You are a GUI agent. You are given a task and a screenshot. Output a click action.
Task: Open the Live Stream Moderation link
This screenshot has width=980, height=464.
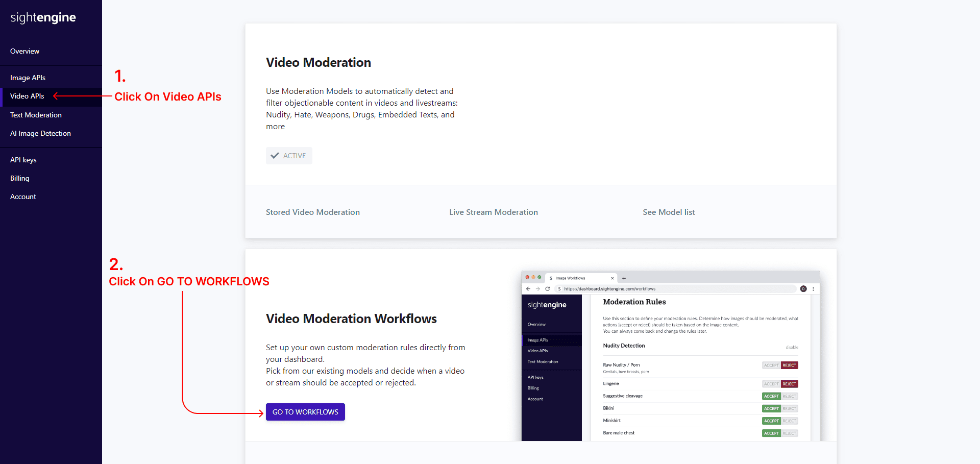[x=494, y=212]
